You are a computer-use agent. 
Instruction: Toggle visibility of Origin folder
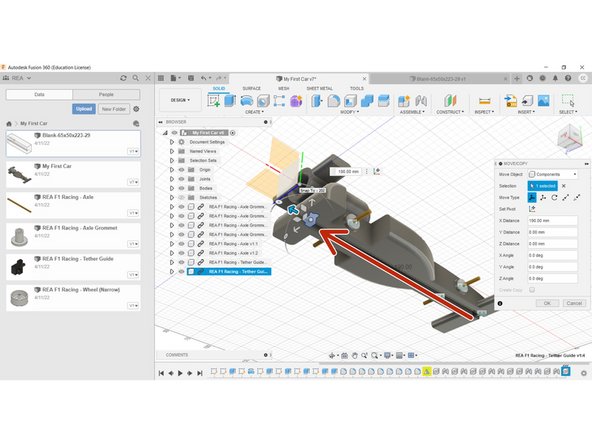[182, 170]
